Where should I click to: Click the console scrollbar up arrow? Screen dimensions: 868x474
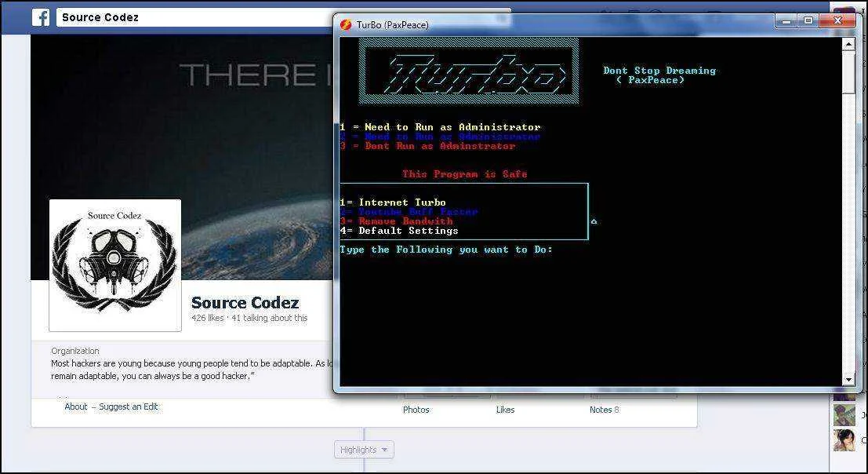click(x=848, y=44)
